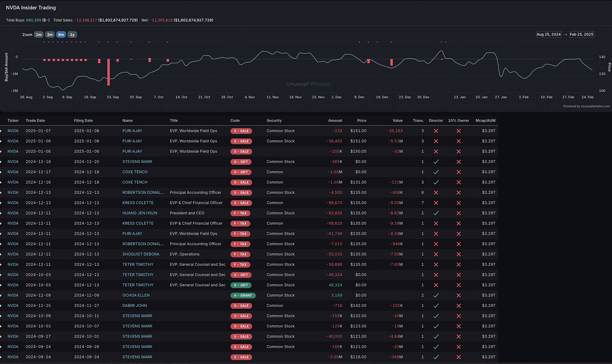Select the 6m zoom range
Screen dimensions: 612x364
click(61, 34)
